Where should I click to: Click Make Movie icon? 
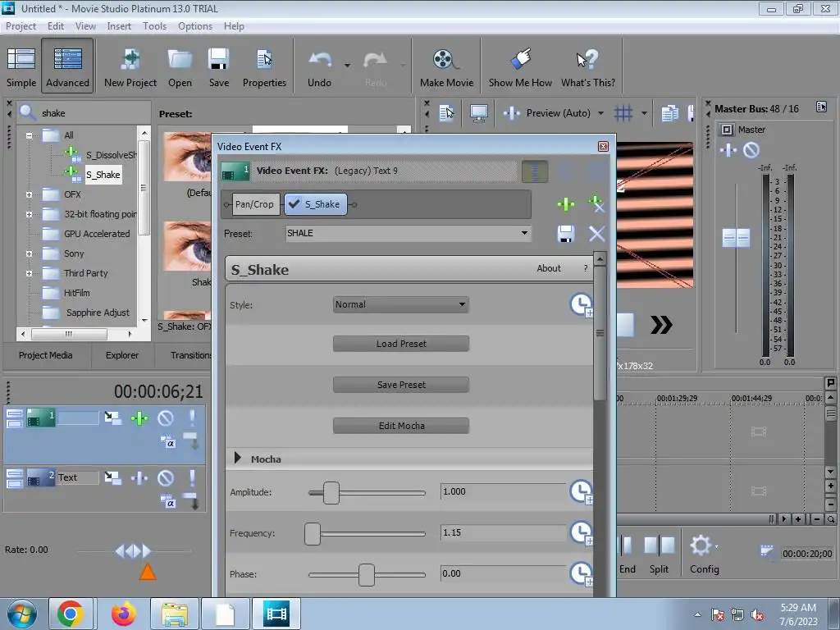click(446, 66)
